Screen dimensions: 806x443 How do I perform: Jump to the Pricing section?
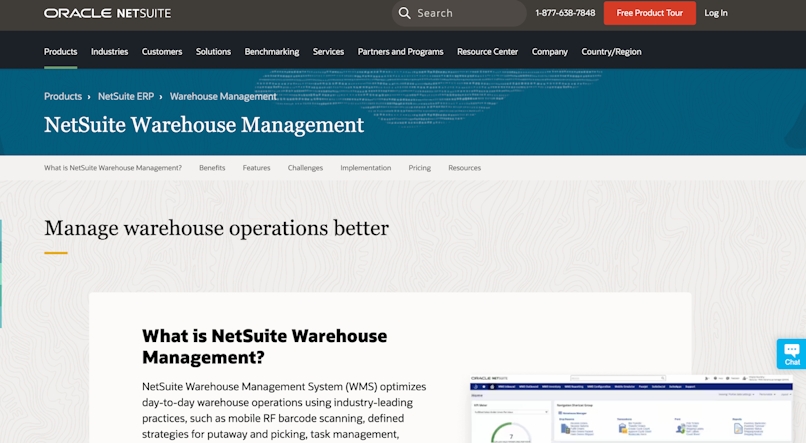[419, 168]
